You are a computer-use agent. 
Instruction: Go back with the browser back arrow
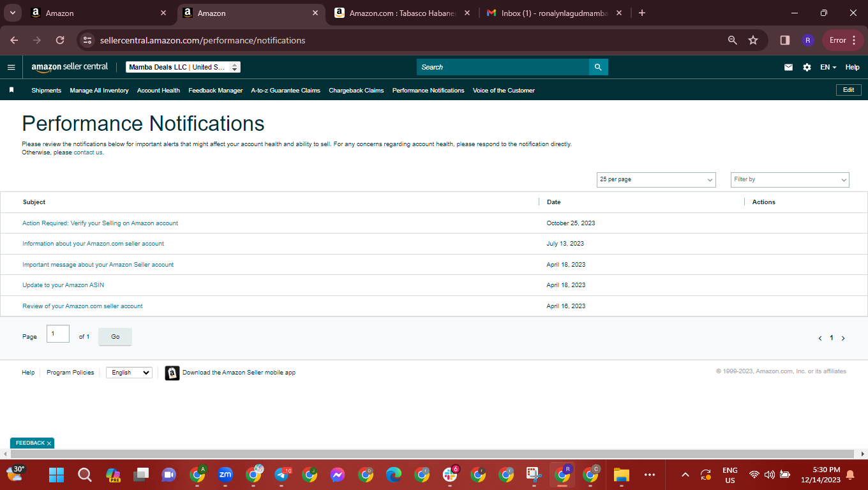click(14, 40)
